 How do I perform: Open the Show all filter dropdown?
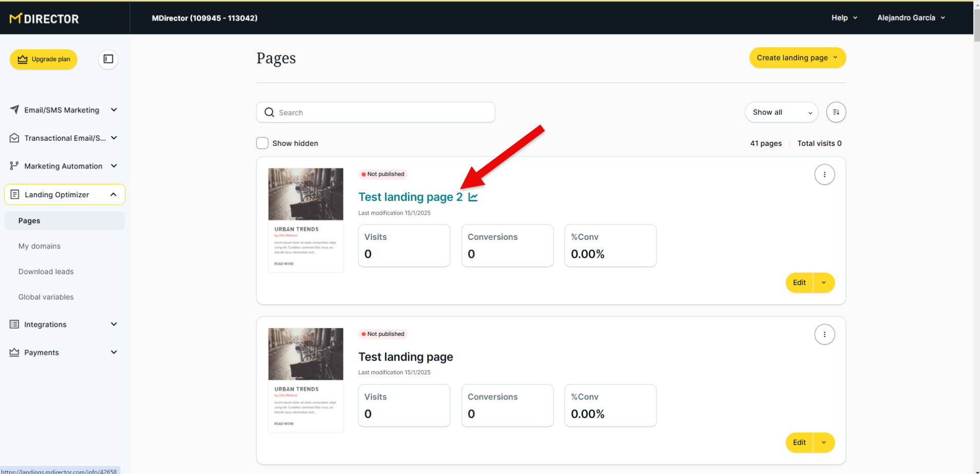click(781, 112)
